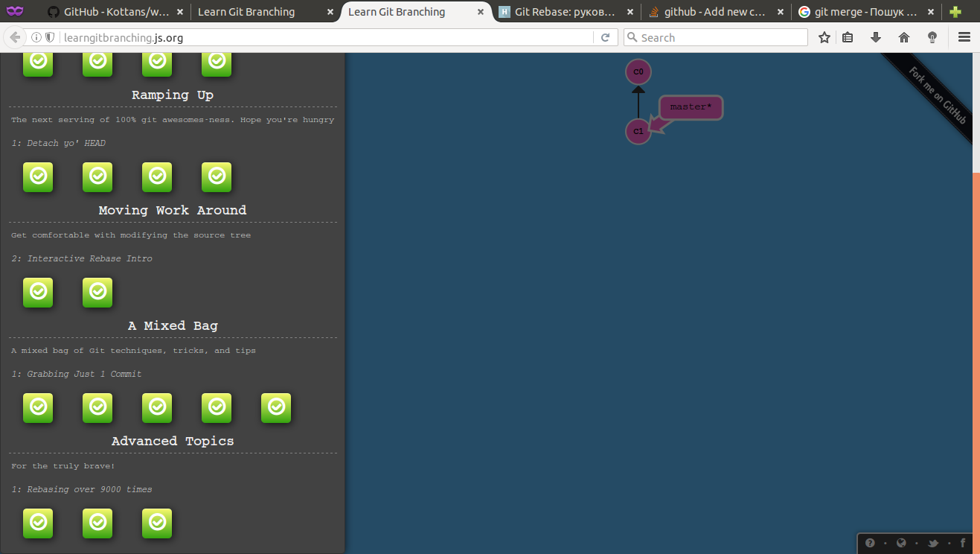The height and width of the screenshot is (554, 980).
Task: Click text '1: Detach yo' HEAD'
Action: pyautogui.click(x=58, y=143)
